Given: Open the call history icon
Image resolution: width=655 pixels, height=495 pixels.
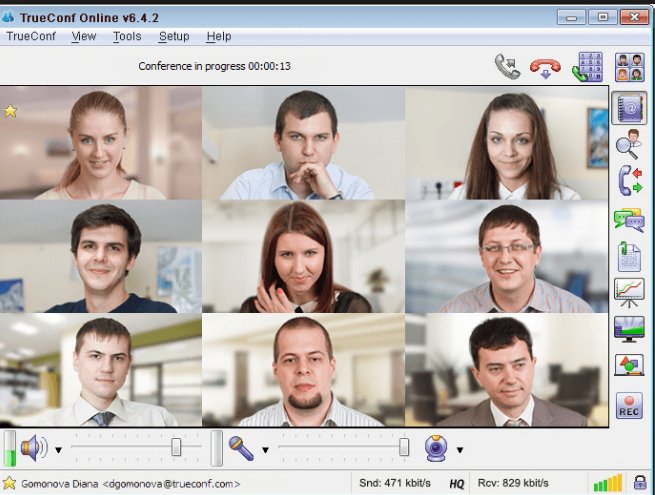Looking at the screenshot, I should [x=629, y=181].
